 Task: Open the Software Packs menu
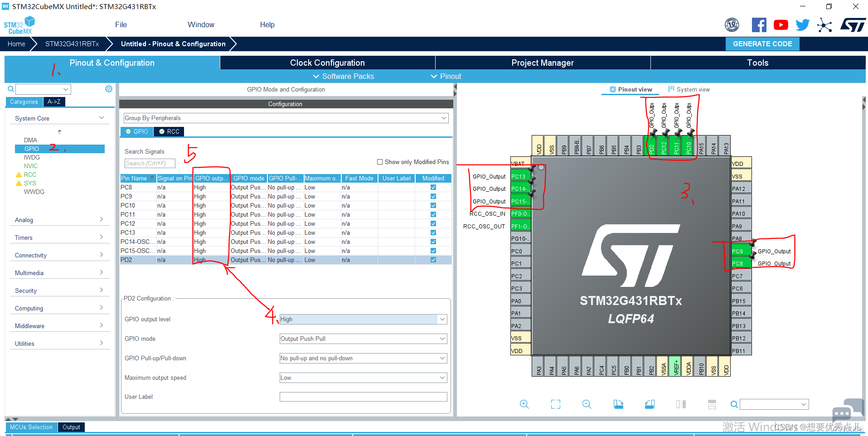pos(344,76)
